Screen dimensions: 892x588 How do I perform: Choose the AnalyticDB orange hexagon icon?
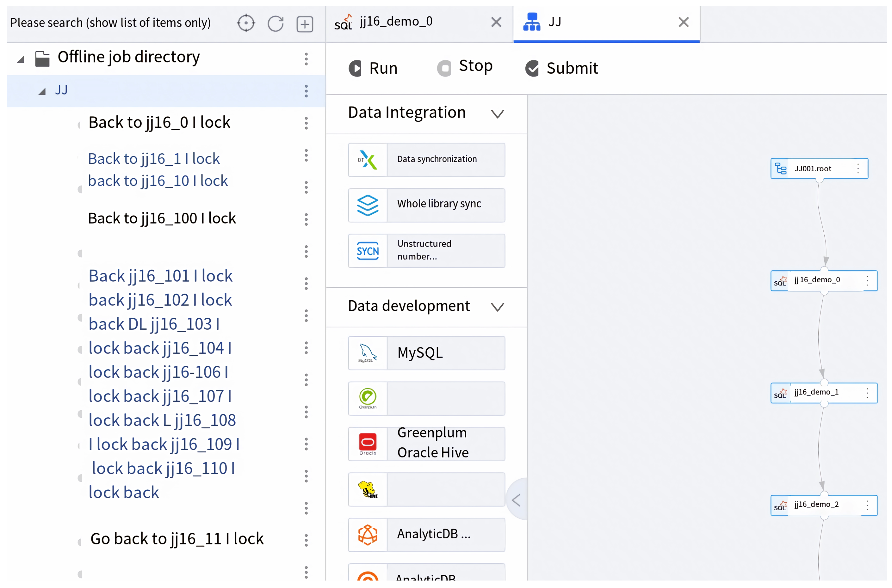coord(367,535)
